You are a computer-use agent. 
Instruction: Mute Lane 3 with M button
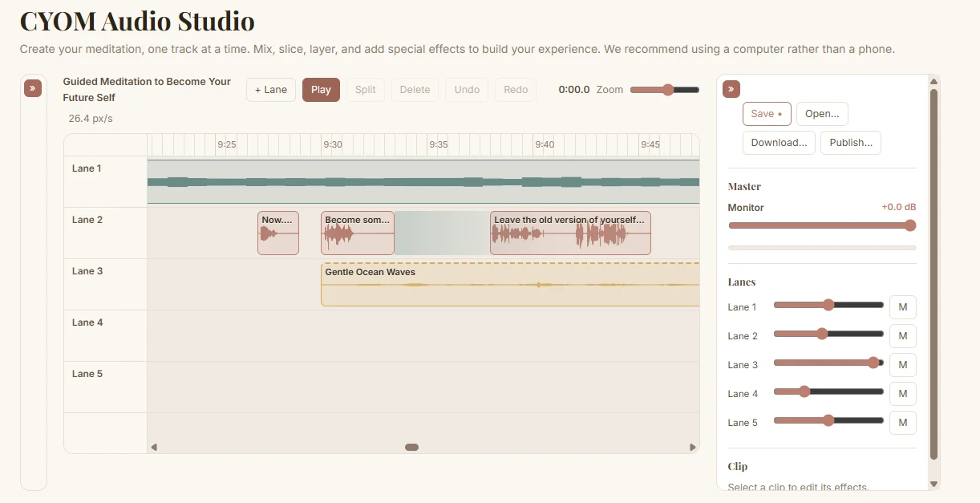[903, 365]
